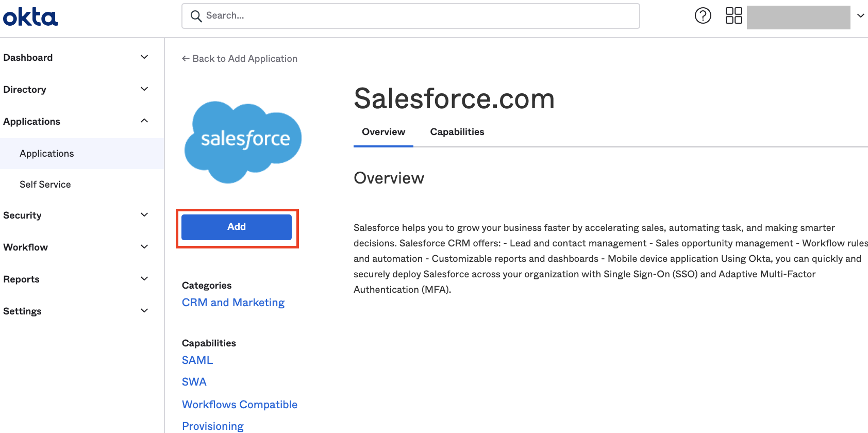Click the Salesforce cloud logo
This screenshot has width=868, height=433.
point(243,142)
